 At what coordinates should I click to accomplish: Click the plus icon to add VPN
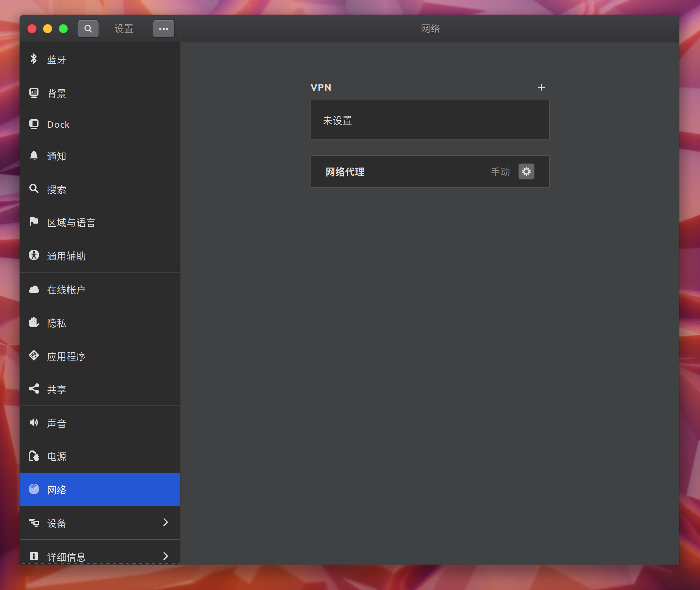tap(541, 87)
